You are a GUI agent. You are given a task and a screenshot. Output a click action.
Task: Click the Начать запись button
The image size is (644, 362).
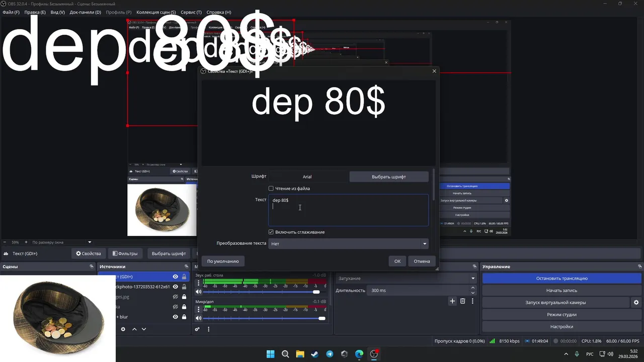click(561, 290)
